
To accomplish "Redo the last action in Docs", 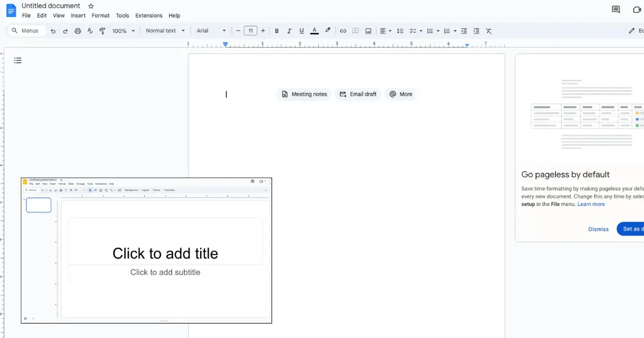I will (65, 31).
